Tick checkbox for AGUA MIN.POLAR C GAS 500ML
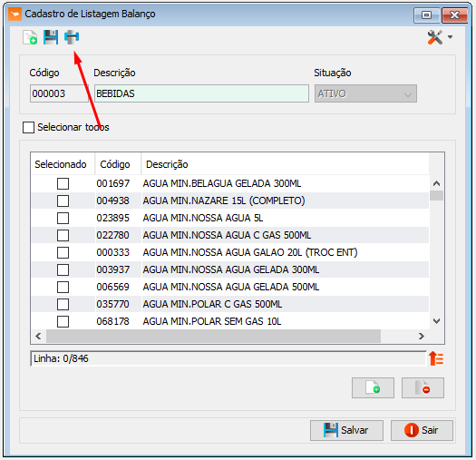This screenshot has height=460, width=476. [x=63, y=304]
